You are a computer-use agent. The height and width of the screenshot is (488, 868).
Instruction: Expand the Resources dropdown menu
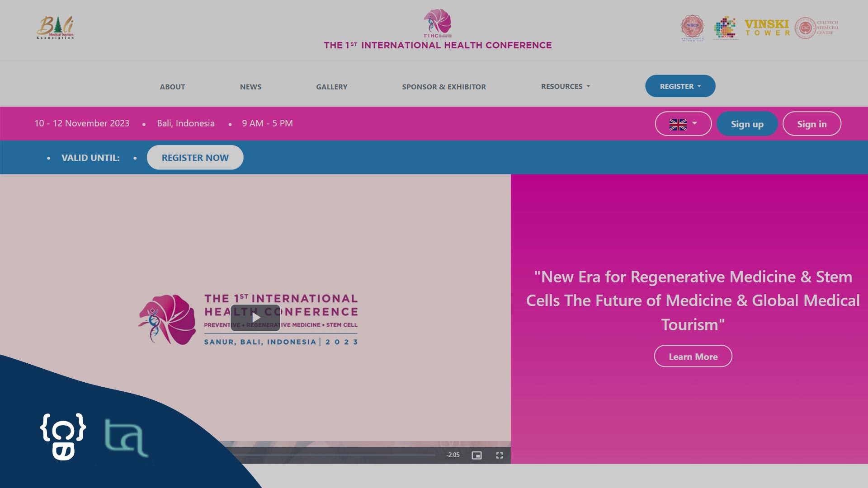(565, 86)
